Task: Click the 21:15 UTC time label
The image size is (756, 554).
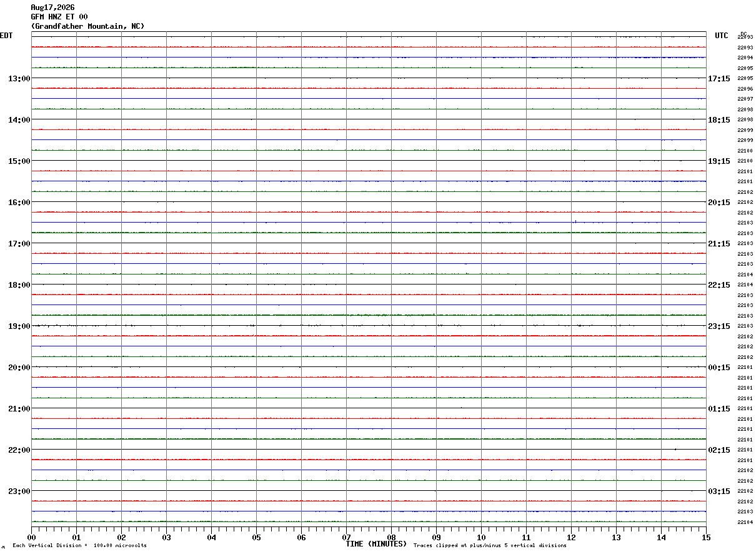Action: 719,244
